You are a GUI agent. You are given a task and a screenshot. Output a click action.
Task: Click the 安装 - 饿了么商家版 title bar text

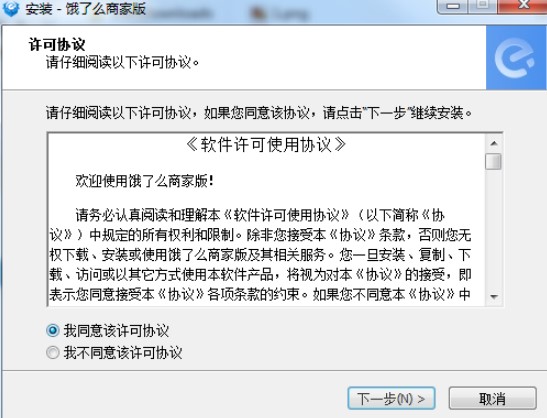coord(85,9)
